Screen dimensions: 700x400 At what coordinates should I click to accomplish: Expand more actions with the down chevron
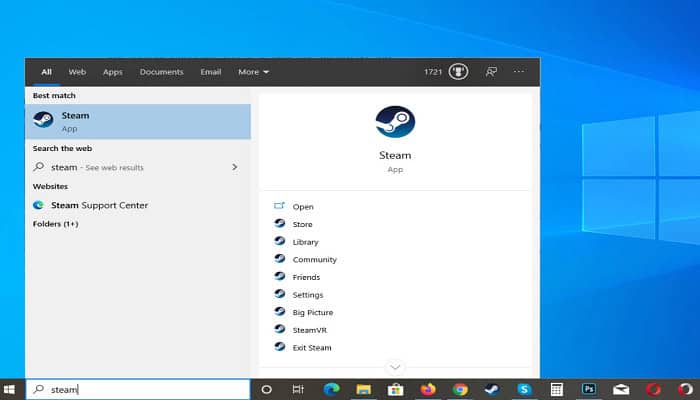point(395,367)
